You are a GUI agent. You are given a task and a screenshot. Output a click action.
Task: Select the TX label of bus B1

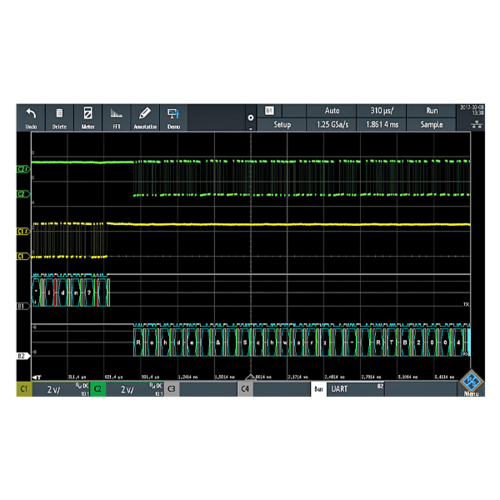click(x=466, y=304)
